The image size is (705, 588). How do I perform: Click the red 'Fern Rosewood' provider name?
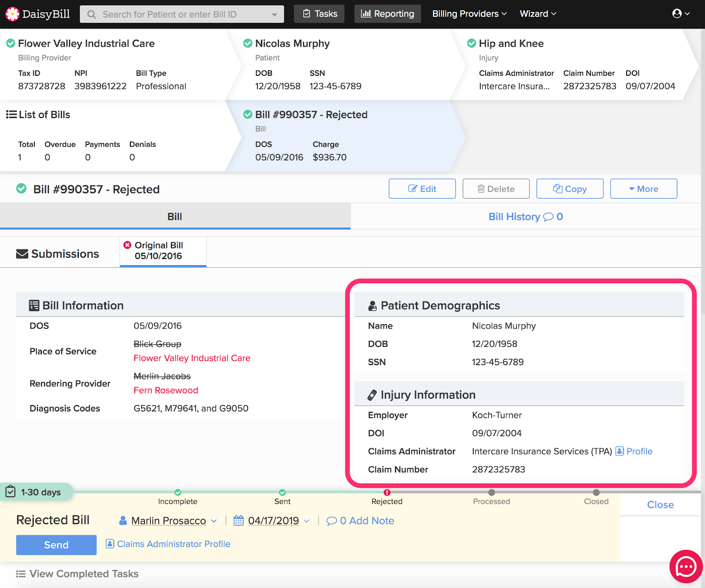pyautogui.click(x=166, y=390)
